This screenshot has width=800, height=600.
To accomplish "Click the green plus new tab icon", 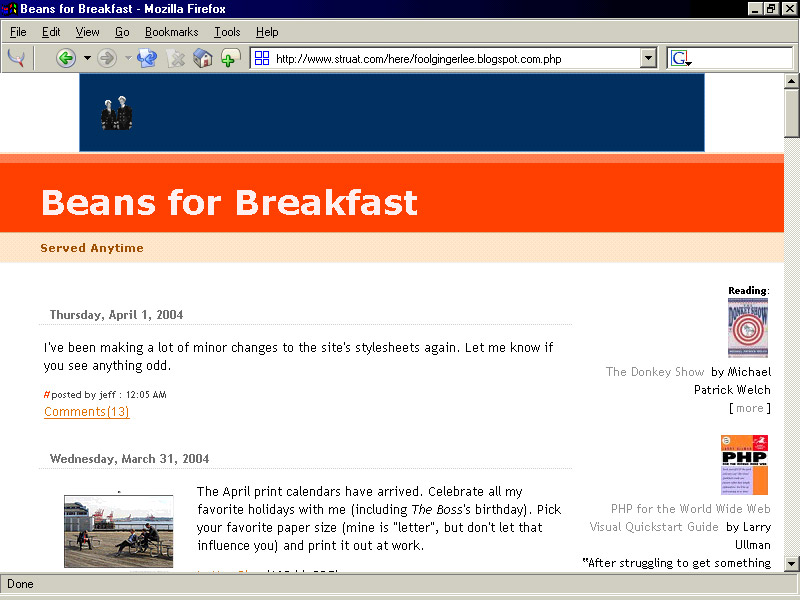I will [230, 59].
